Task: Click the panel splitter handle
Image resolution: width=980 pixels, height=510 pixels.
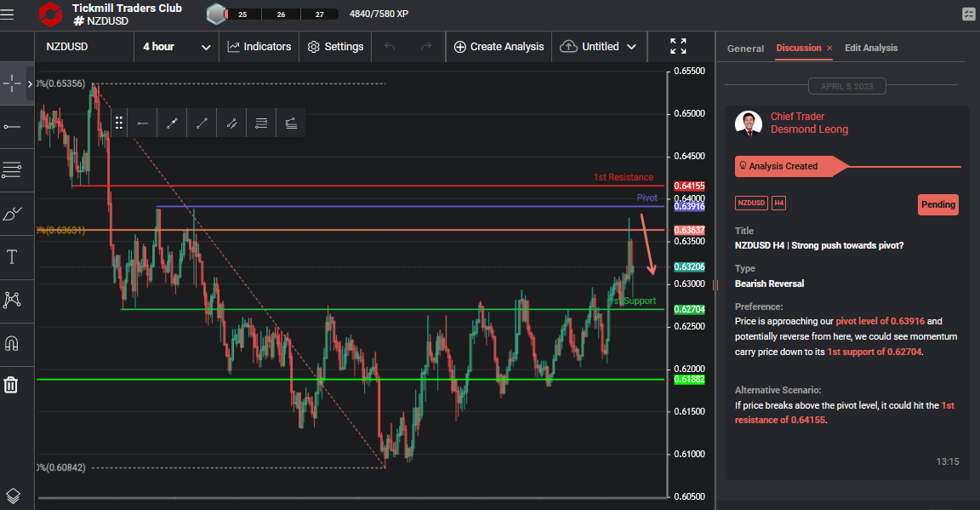Action: click(x=715, y=285)
